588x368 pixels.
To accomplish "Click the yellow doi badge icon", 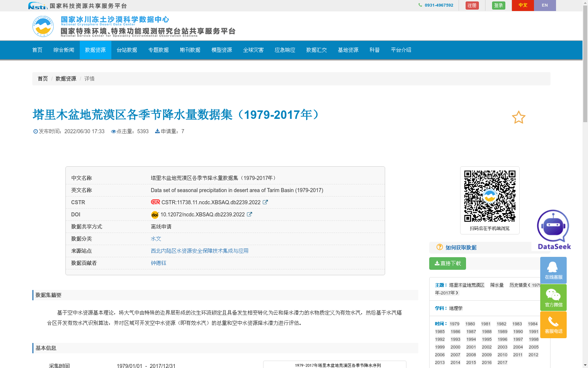I will coord(155,215).
